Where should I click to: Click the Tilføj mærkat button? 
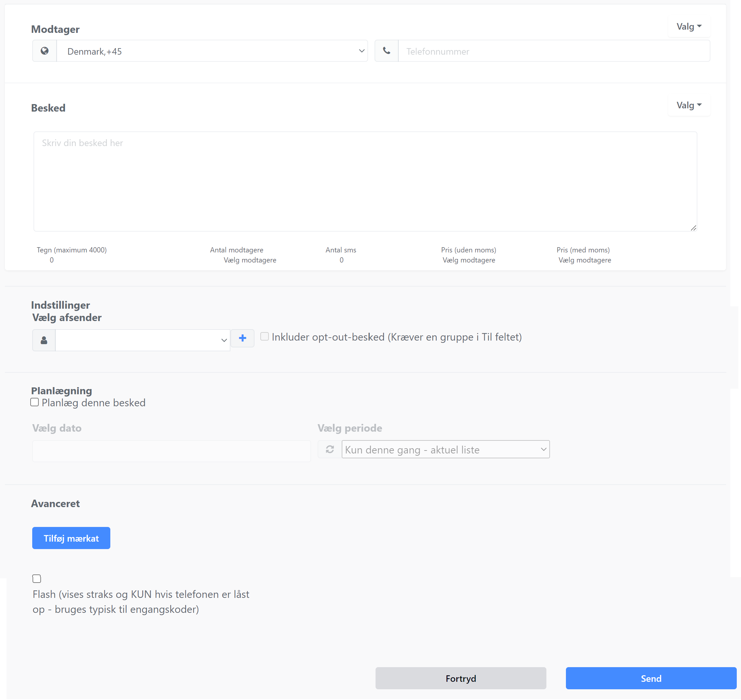click(x=71, y=538)
